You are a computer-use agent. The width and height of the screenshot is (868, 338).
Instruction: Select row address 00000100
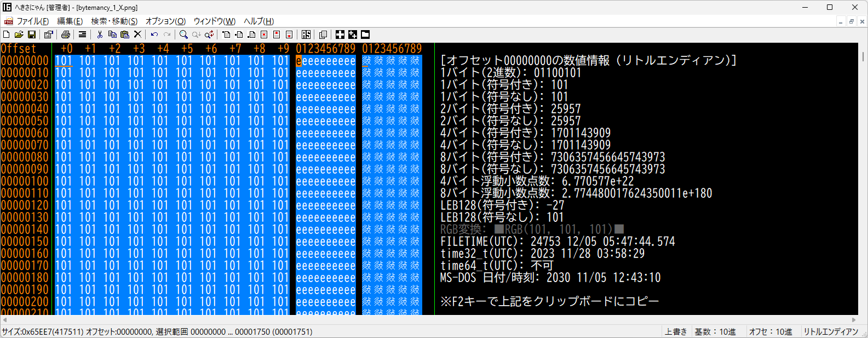(x=25, y=181)
